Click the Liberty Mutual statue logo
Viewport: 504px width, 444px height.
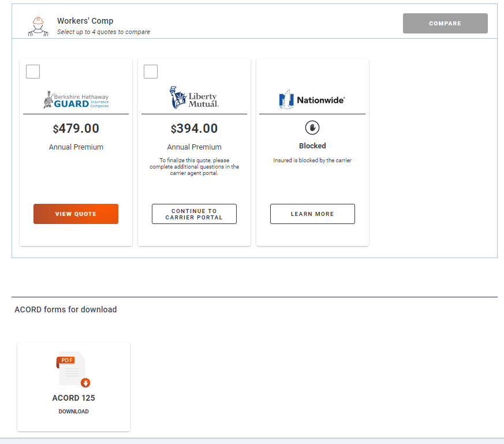pos(194,98)
